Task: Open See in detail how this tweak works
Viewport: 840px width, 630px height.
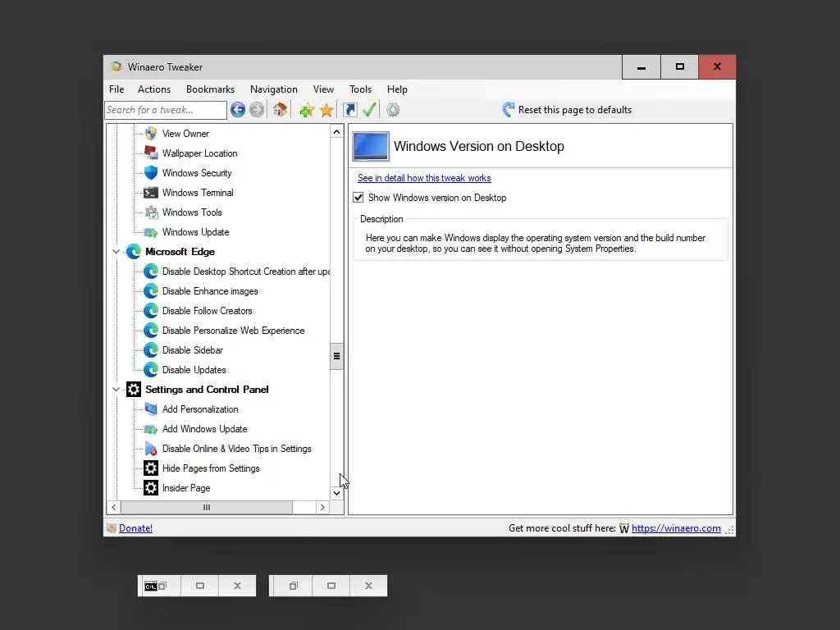Action: (x=424, y=178)
